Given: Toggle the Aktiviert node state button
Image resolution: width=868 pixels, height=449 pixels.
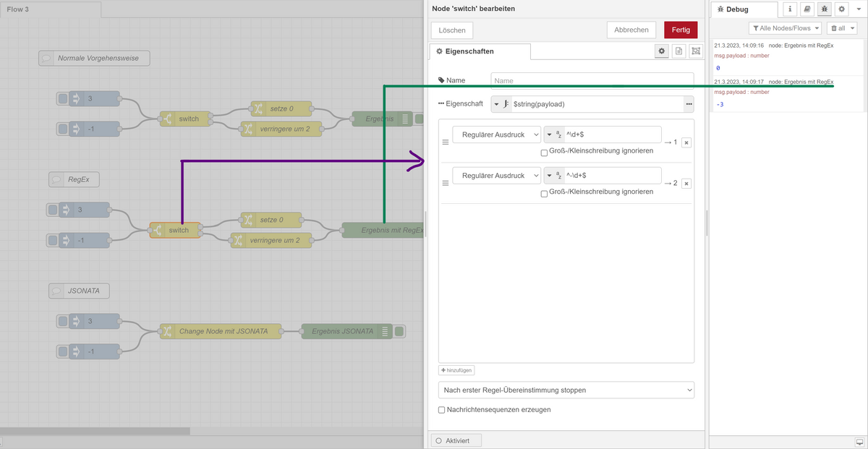Looking at the screenshot, I should click(x=456, y=440).
